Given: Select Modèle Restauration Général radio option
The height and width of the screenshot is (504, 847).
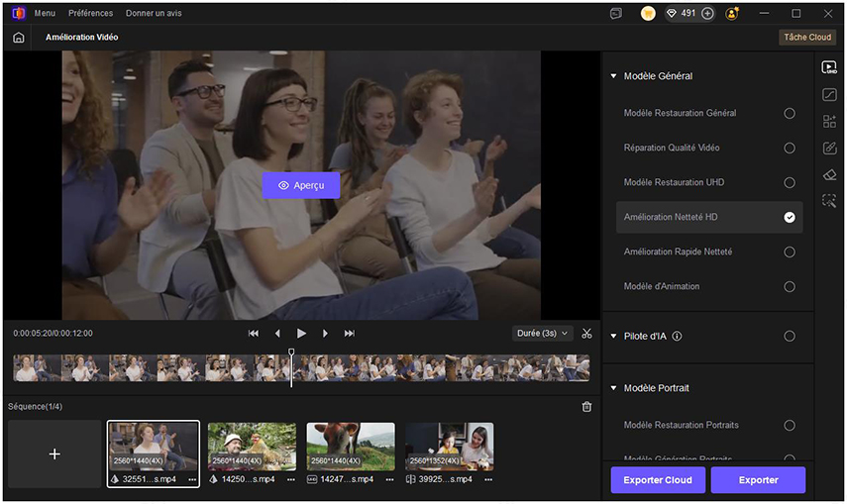Looking at the screenshot, I should (x=790, y=114).
